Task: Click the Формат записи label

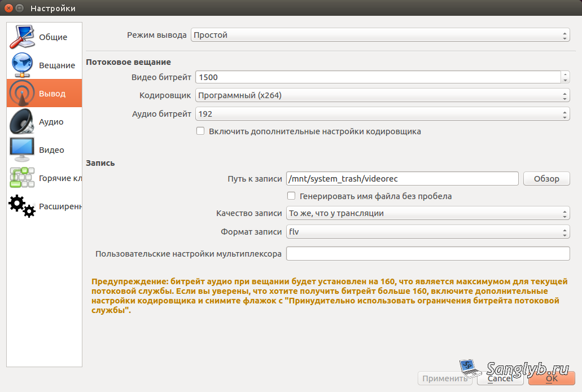Action: click(251, 232)
